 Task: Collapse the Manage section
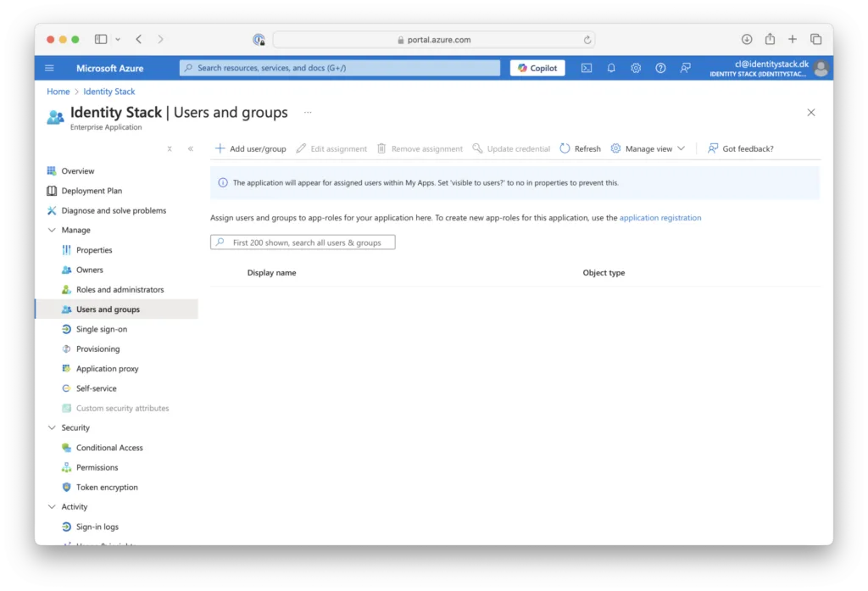coord(52,230)
